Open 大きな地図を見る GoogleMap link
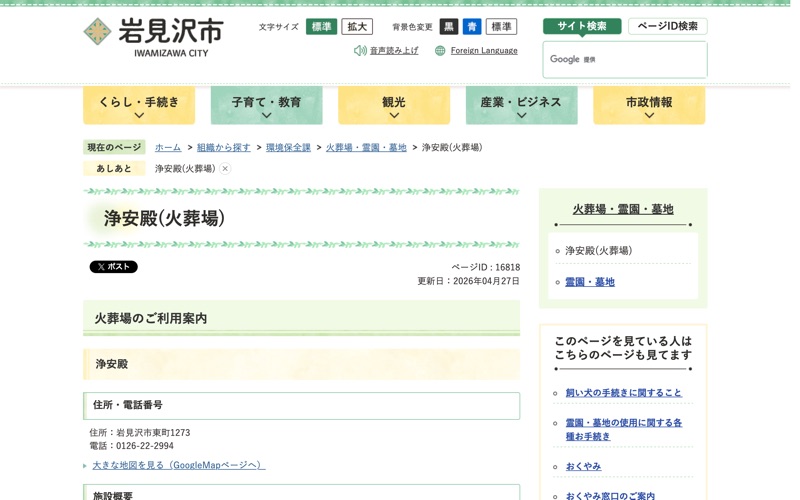800x500 pixels. point(179,465)
